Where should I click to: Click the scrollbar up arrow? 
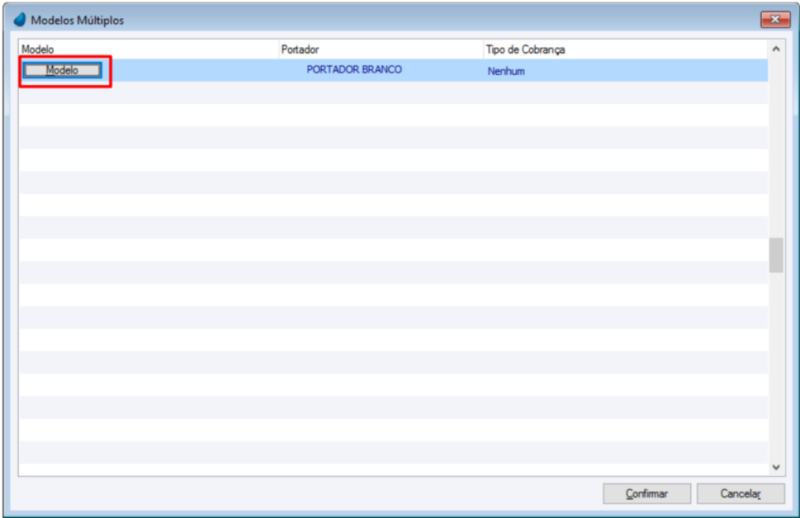(x=776, y=50)
